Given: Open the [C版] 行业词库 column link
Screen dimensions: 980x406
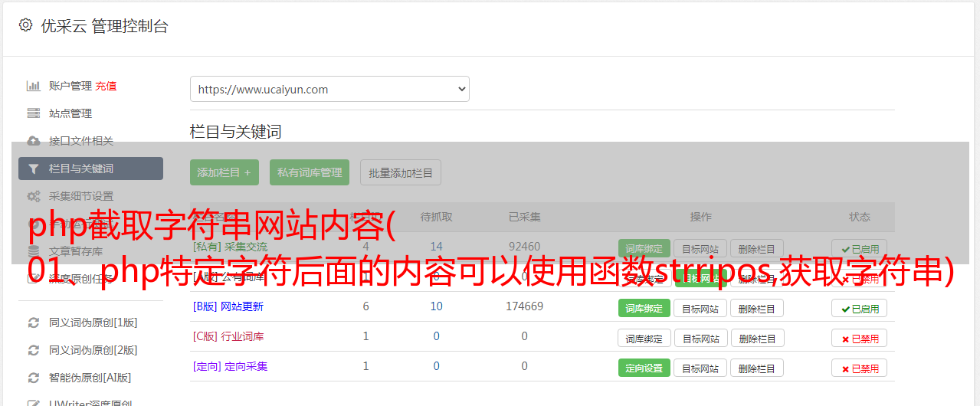Looking at the screenshot, I should click(228, 336).
